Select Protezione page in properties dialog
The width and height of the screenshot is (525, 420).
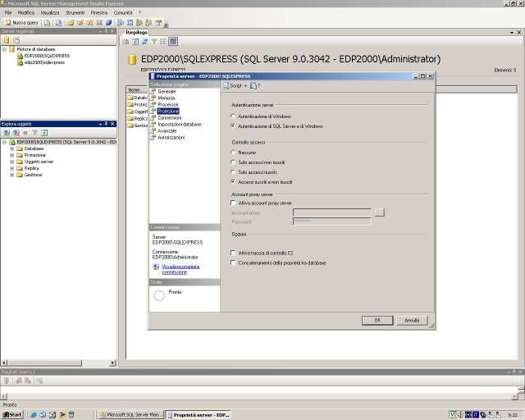[x=168, y=112]
